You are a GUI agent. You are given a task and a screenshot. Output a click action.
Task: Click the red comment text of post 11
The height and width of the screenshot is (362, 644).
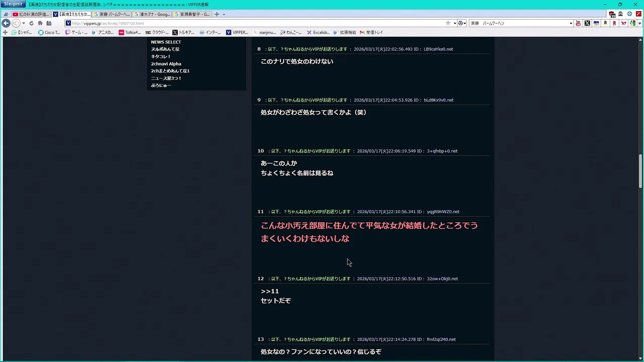point(369,232)
